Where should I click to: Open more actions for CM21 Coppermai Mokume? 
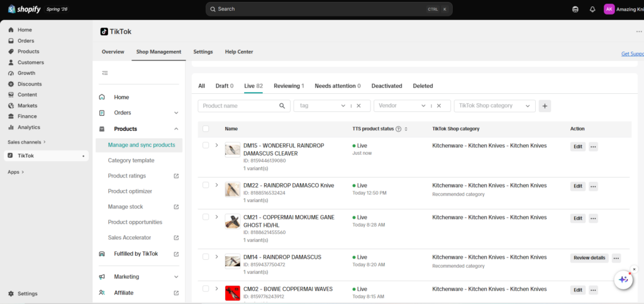(x=593, y=218)
